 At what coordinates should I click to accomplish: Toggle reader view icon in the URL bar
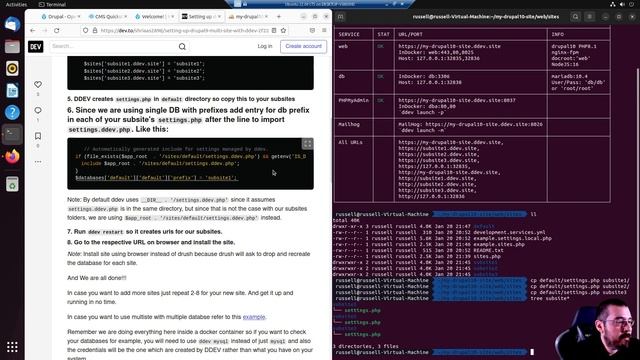(x=274, y=31)
